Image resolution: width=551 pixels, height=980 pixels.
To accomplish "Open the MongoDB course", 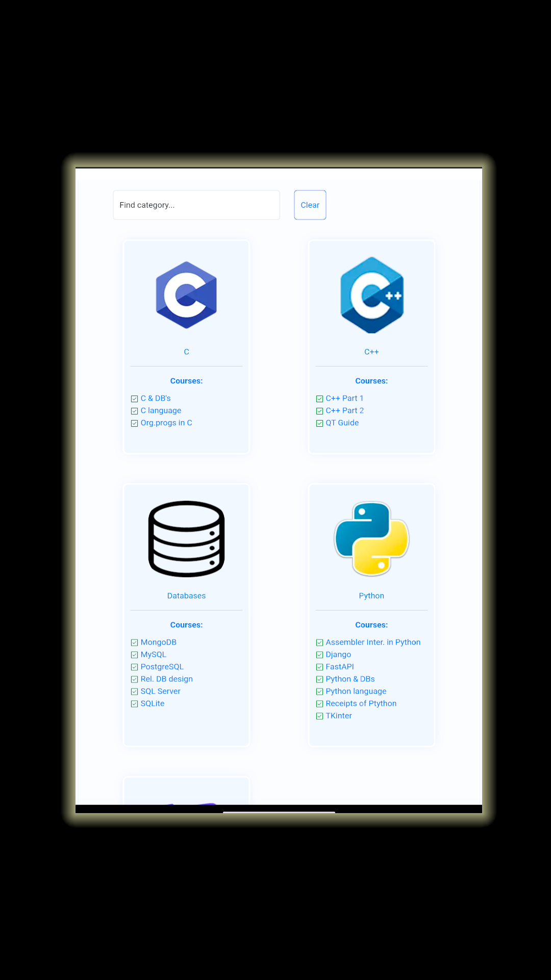I will (x=159, y=642).
